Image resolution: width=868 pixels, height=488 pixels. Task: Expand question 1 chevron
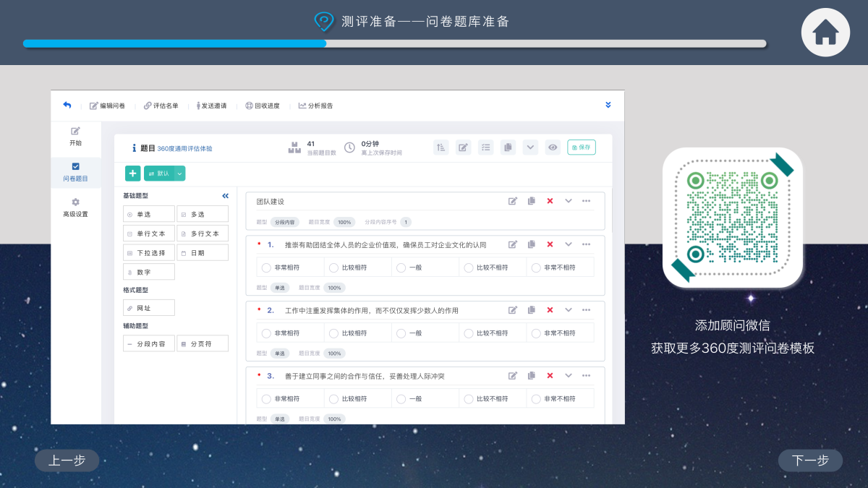[x=569, y=244]
